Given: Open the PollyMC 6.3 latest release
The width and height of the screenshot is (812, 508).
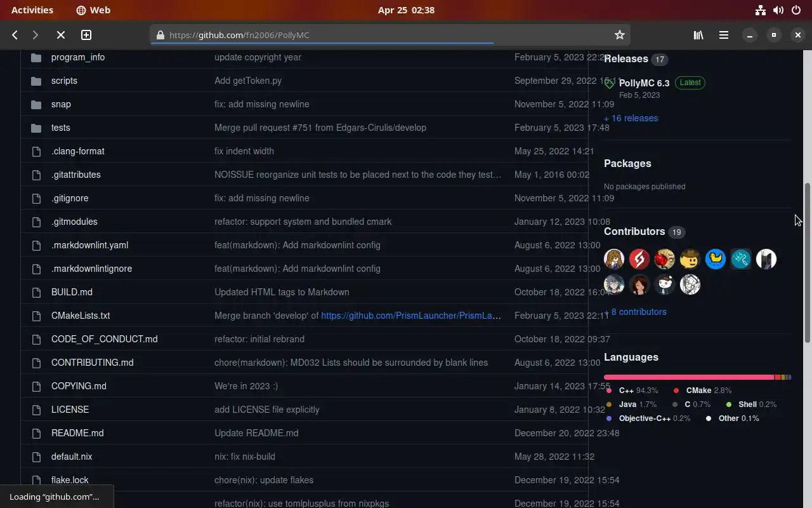Looking at the screenshot, I should click(644, 83).
